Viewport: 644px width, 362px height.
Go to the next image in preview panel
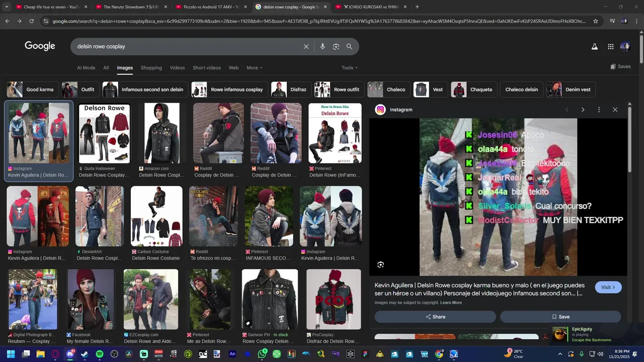coord(583,110)
